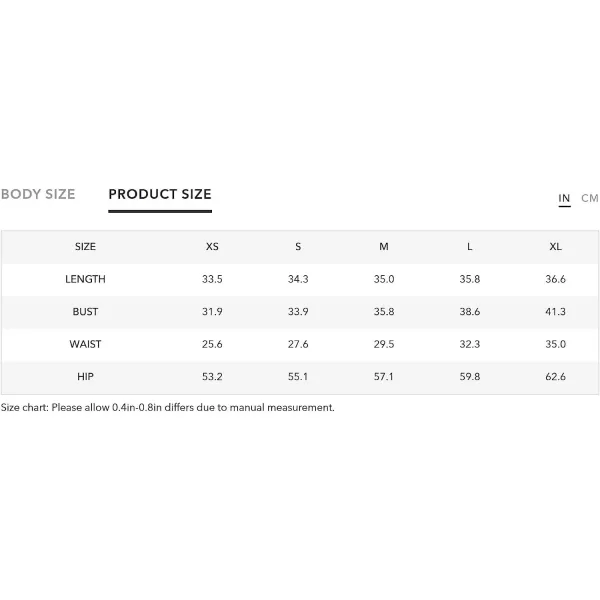Image resolution: width=600 pixels, height=600 pixels.
Task: Select the LENGTH row label
Action: 85,279
